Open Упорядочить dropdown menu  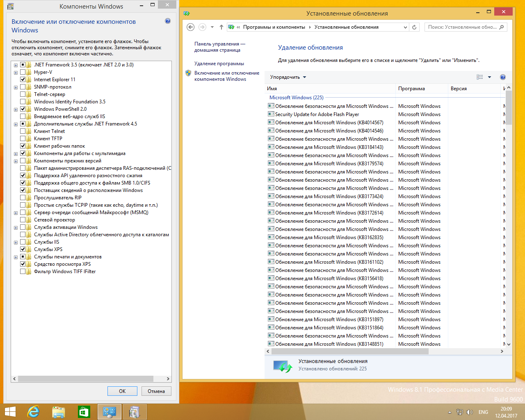(288, 77)
